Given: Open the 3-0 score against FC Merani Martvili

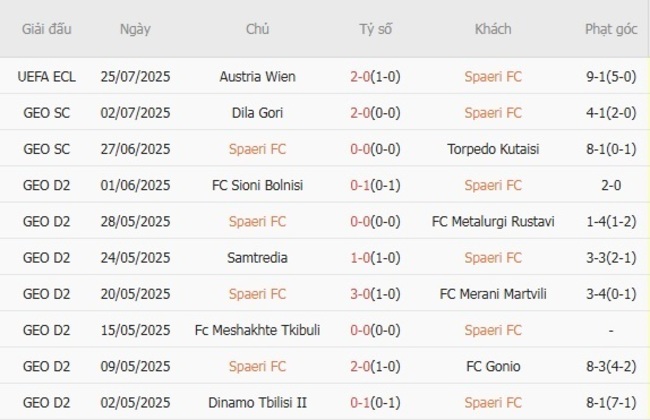Looking at the screenshot, I should click(x=375, y=294).
